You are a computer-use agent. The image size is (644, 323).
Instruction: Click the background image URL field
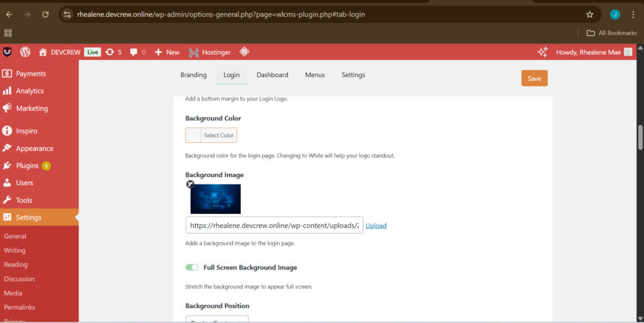coord(274,225)
